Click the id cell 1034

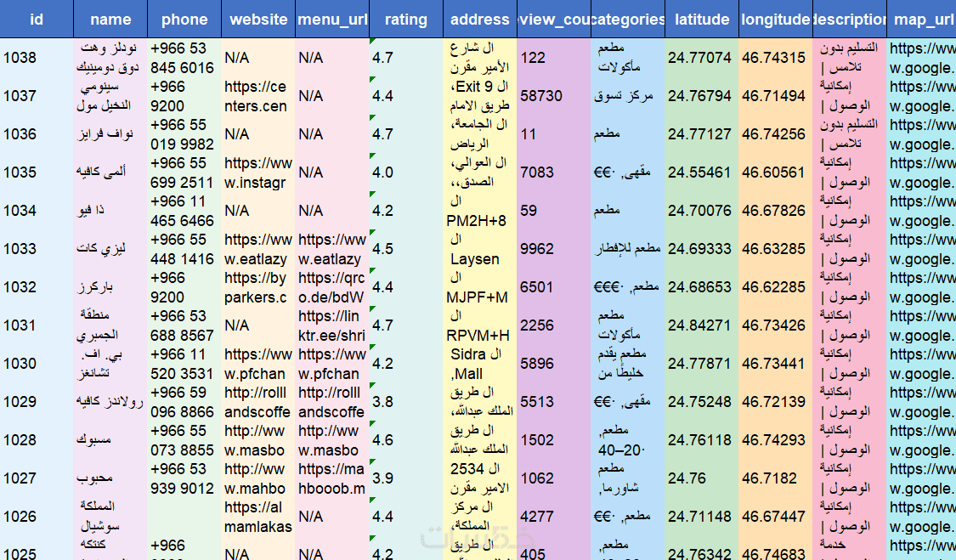(37, 211)
